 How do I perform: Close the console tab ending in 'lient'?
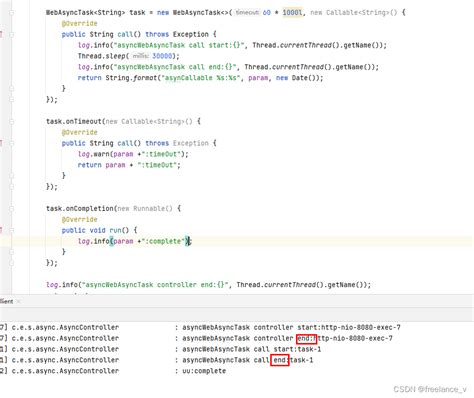pos(19,301)
